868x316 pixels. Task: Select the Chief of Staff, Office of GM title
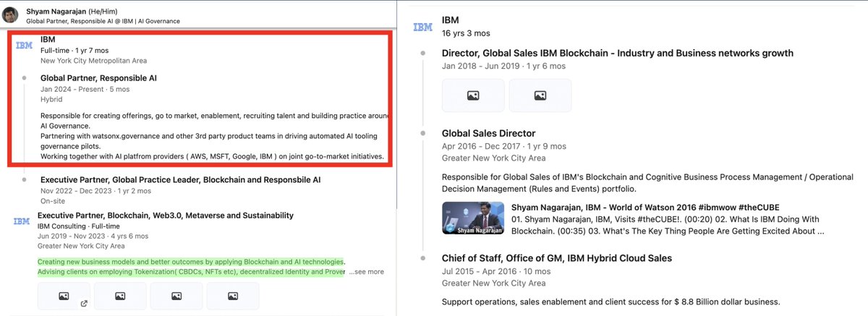tap(557, 258)
